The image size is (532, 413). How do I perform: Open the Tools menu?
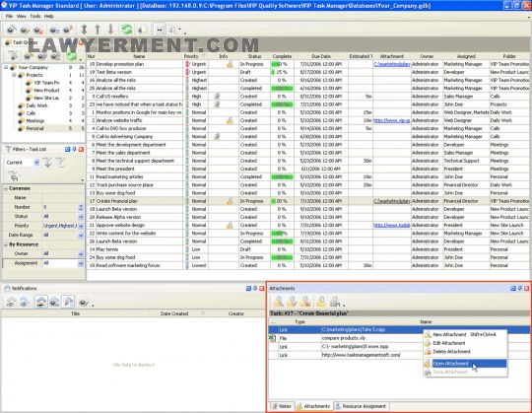click(x=35, y=16)
